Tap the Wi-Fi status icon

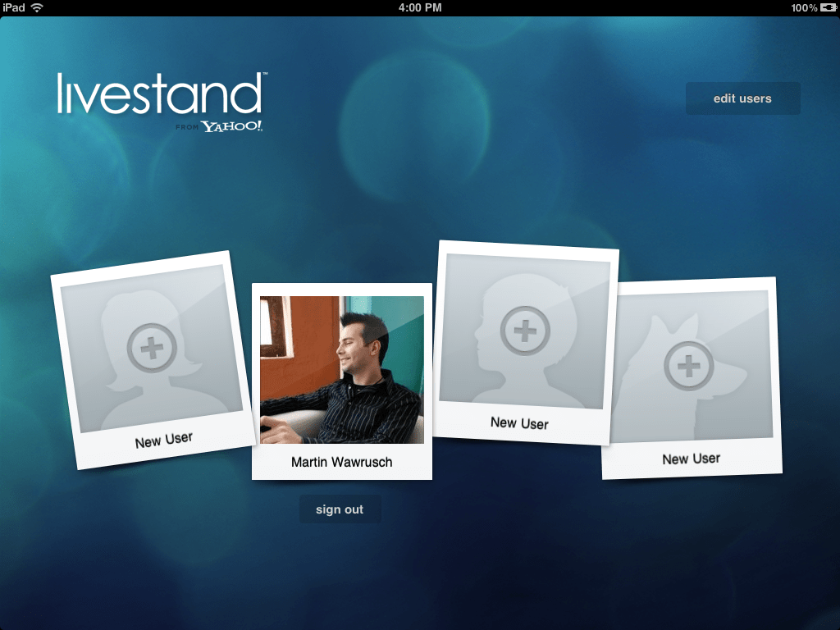(x=37, y=7)
